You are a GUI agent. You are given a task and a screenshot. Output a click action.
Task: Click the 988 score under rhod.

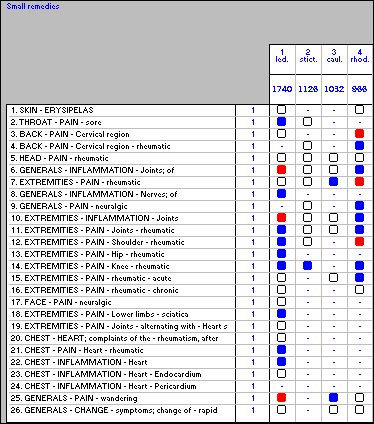point(359,89)
